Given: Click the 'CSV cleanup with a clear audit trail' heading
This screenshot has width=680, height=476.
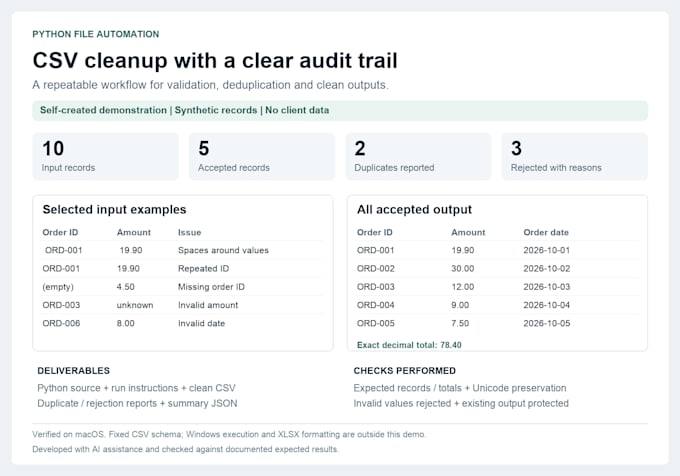Looking at the screenshot, I should pos(215,60).
